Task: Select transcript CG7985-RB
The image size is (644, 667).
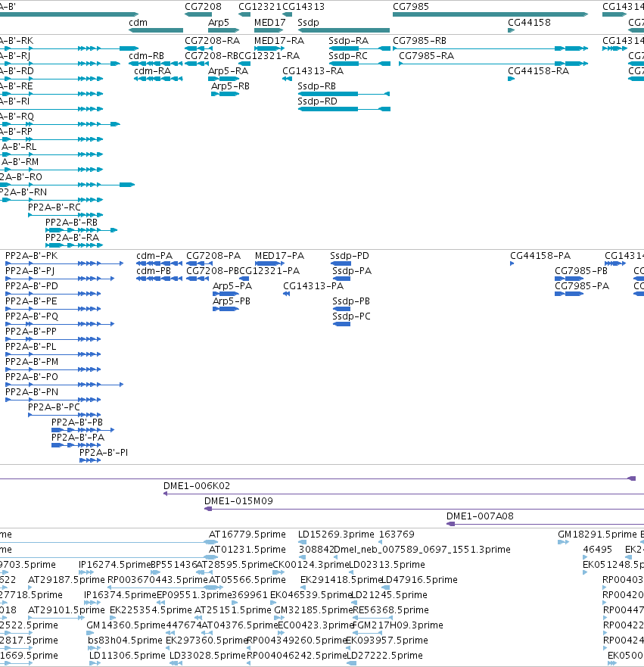Action: click(490, 48)
